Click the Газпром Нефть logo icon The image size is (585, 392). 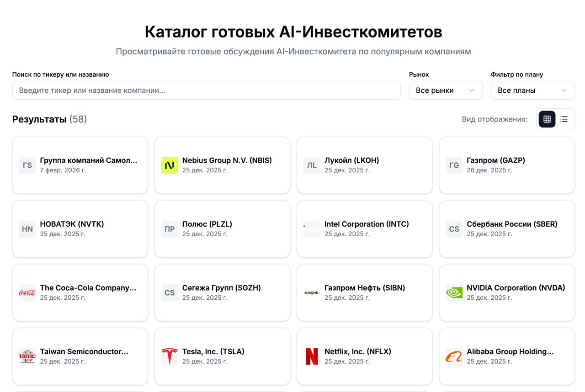pyautogui.click(x=312, y=292)
